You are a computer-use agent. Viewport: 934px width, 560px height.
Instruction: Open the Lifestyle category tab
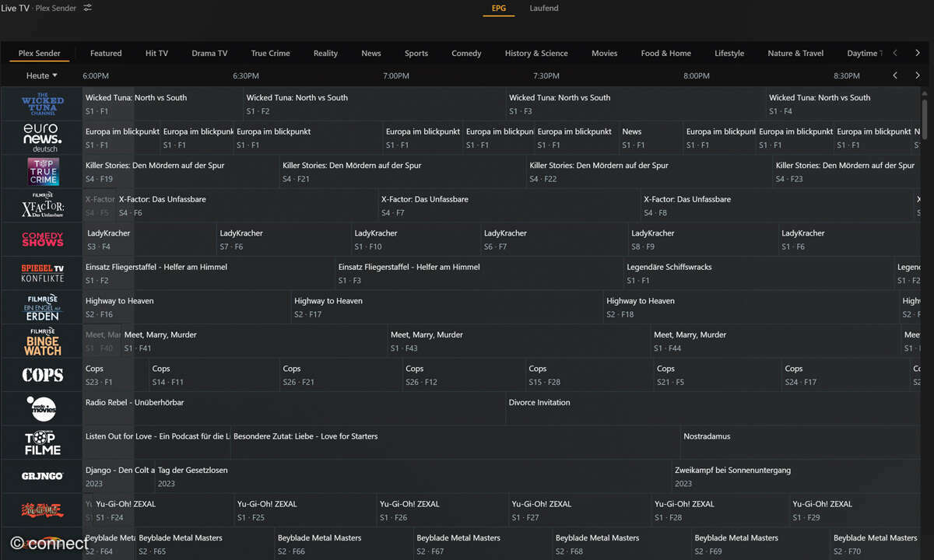tap(729, 54)
